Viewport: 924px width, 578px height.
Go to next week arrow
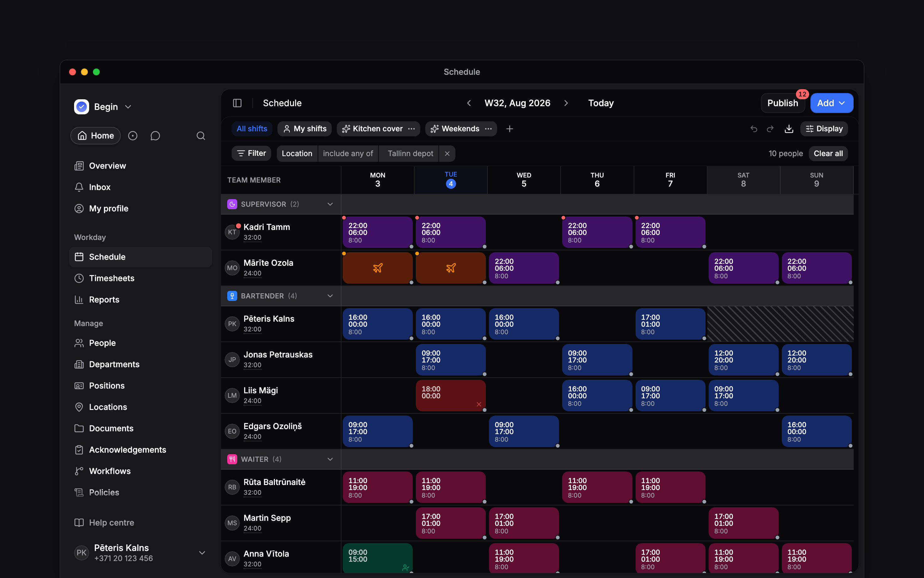pyautogui.click(x=566, y=103)
